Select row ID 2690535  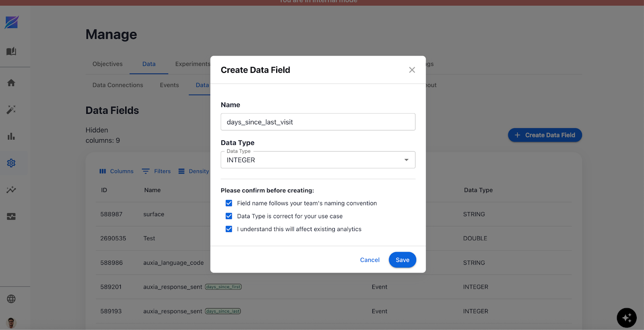tap(113, 238)
